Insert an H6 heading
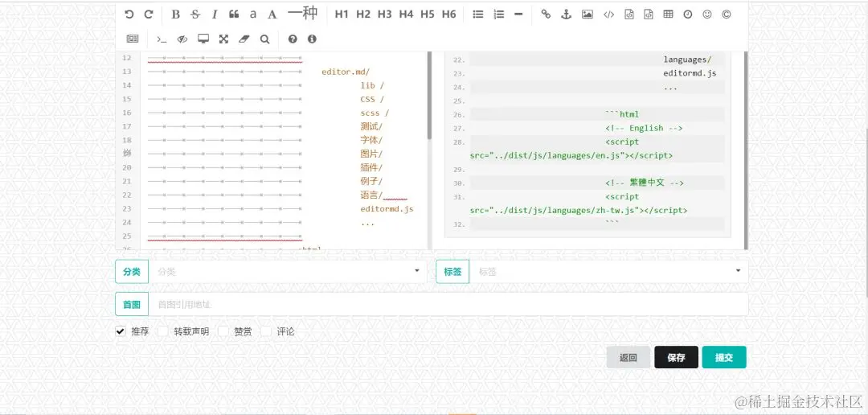868x415 pixels. (x=449, y=14)
